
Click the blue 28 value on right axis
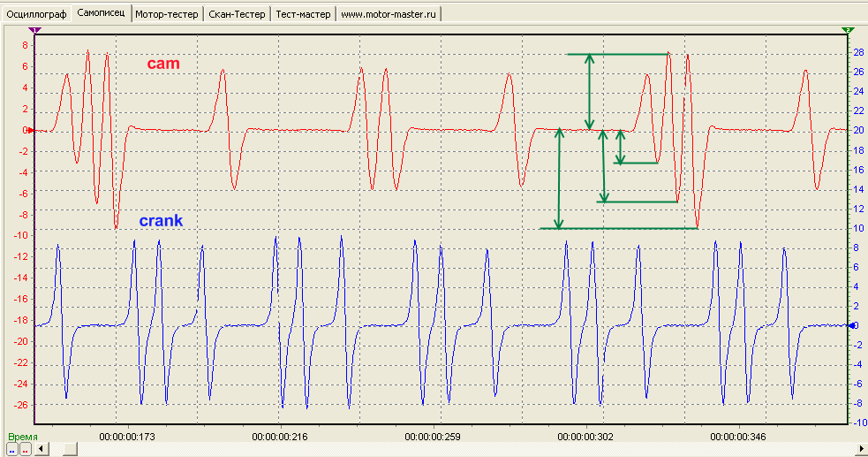[x=858, y=53]
